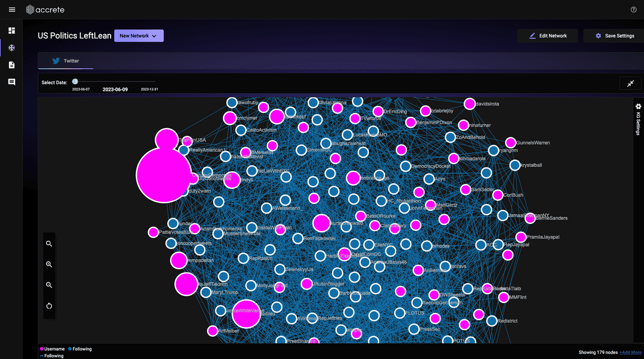Click the search magnifier in graph controls
Screen dimensions: 644x359
[x=49, y=244]
